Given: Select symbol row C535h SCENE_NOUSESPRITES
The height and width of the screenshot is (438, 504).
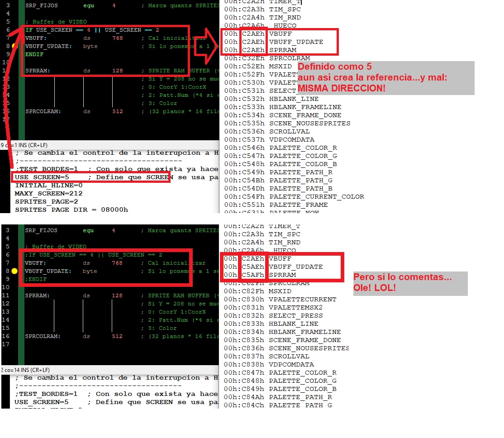Looking at the screenshot, I should (287, 123).
